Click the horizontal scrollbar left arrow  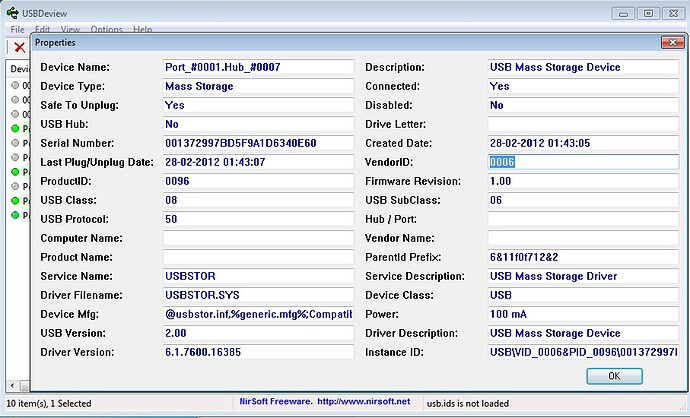[x=13, y=386]
